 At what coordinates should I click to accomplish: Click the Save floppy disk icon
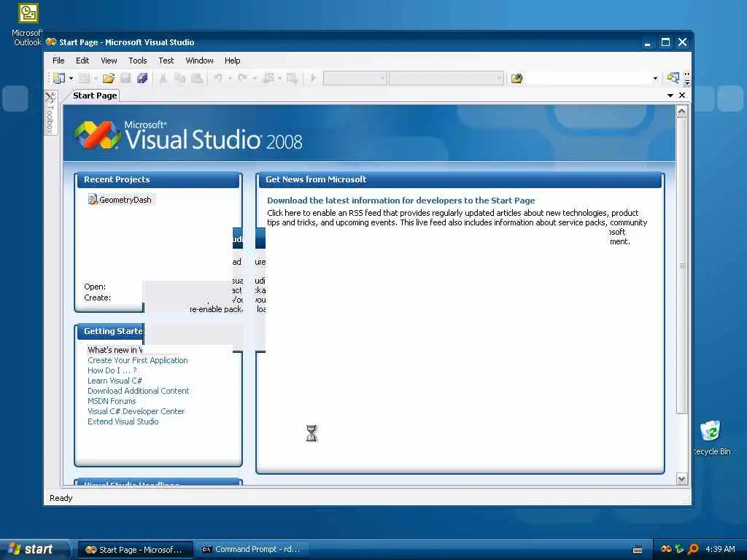pyautogui.click(x=125, y=78)
